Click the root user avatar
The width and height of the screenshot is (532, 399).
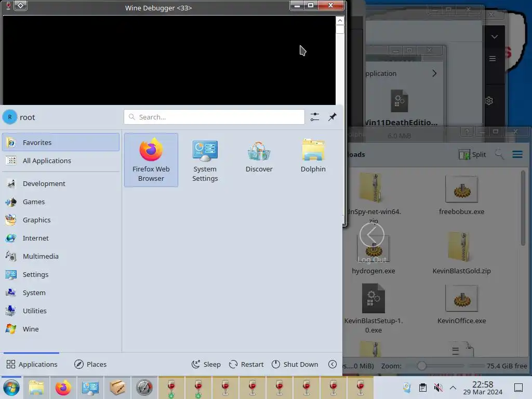point(10,117)
